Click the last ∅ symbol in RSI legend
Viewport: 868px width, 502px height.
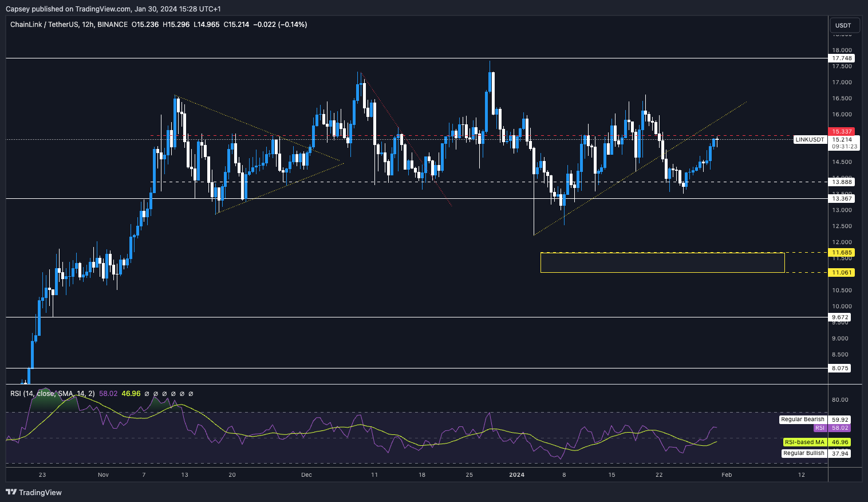click(191, 394)
